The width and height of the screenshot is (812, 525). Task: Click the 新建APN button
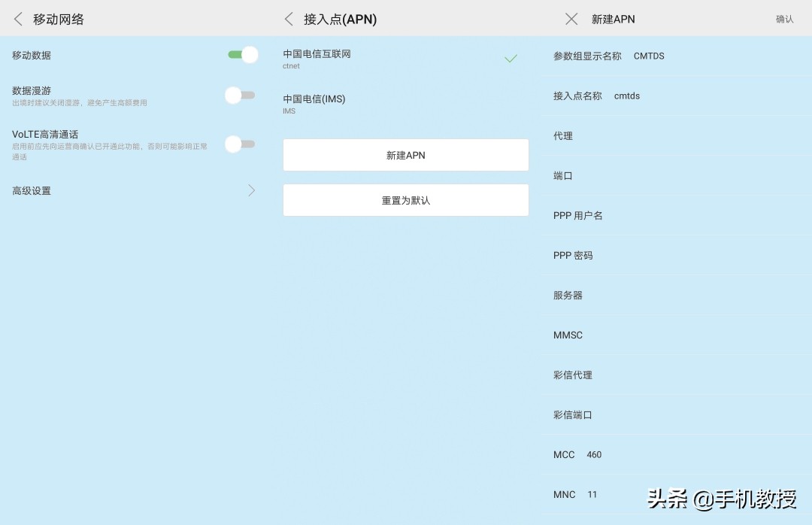[x=405, y=155]
